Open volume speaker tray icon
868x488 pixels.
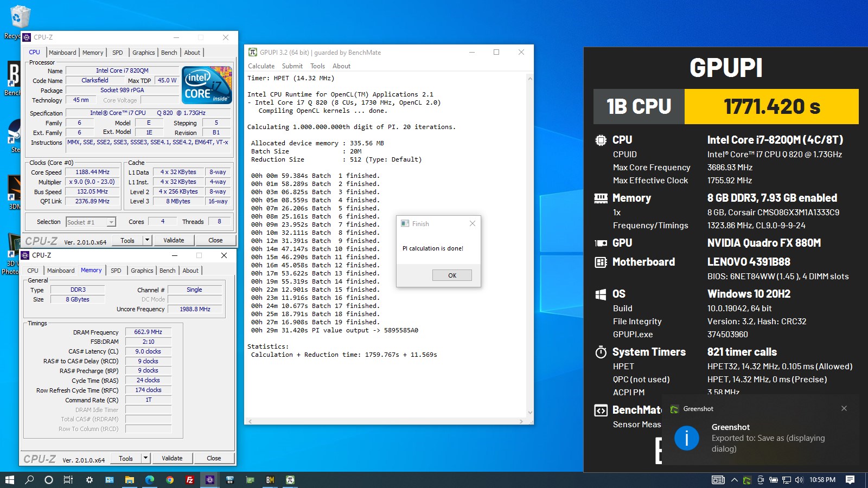[x=799, y=480]
